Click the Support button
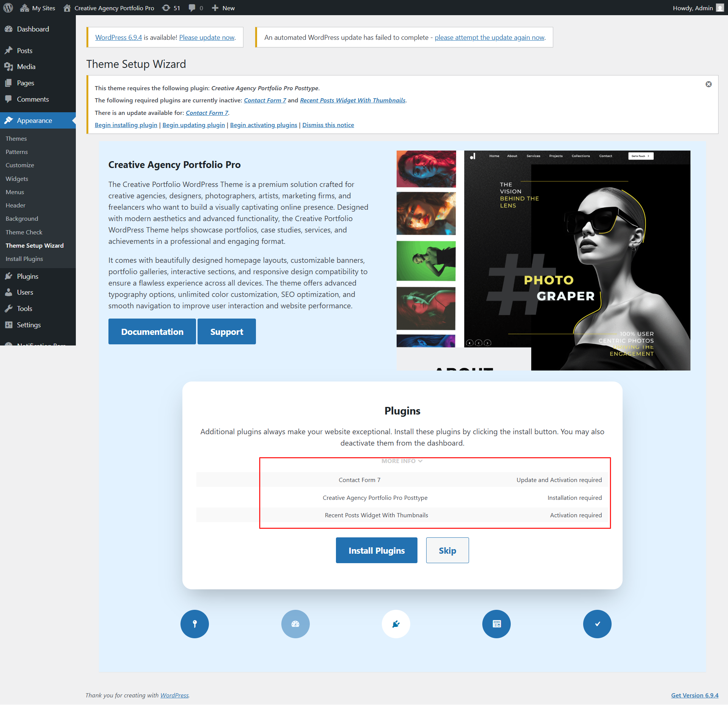728x705 pixels. (227, 332)
